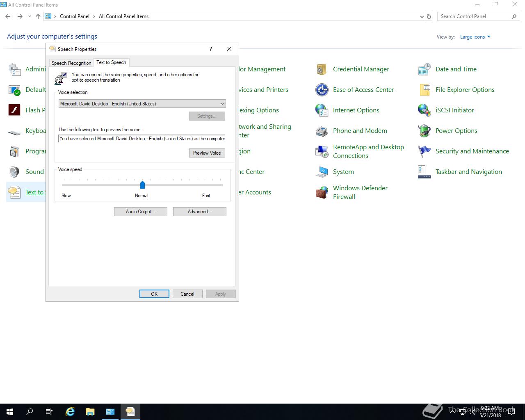
Task: Click the help question mark in Speech Properties
Action: [x=211, y=49]
